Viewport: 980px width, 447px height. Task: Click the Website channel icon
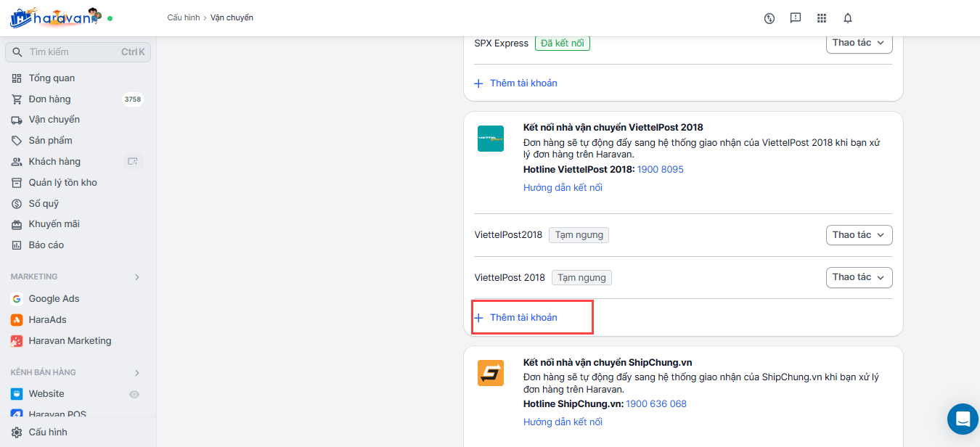click(x=17, y=394)
